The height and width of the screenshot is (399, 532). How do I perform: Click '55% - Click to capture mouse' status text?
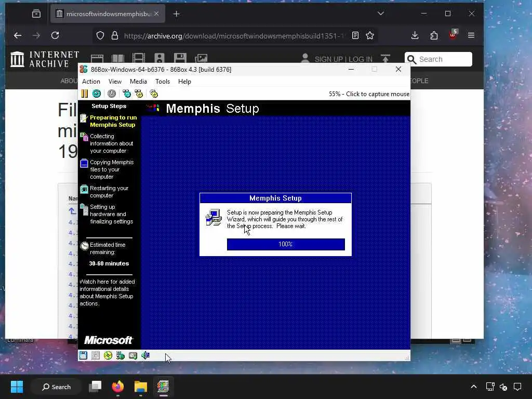(369, 94)
